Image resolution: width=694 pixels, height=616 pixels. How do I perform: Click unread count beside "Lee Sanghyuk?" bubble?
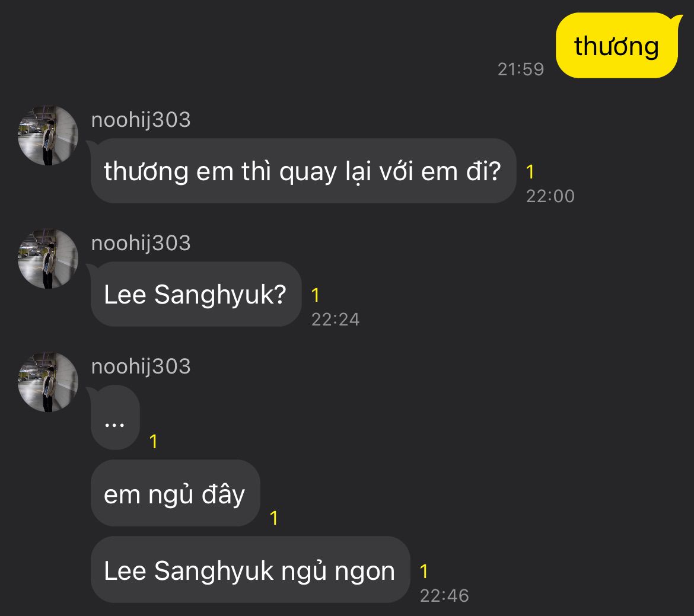[316, 295]
